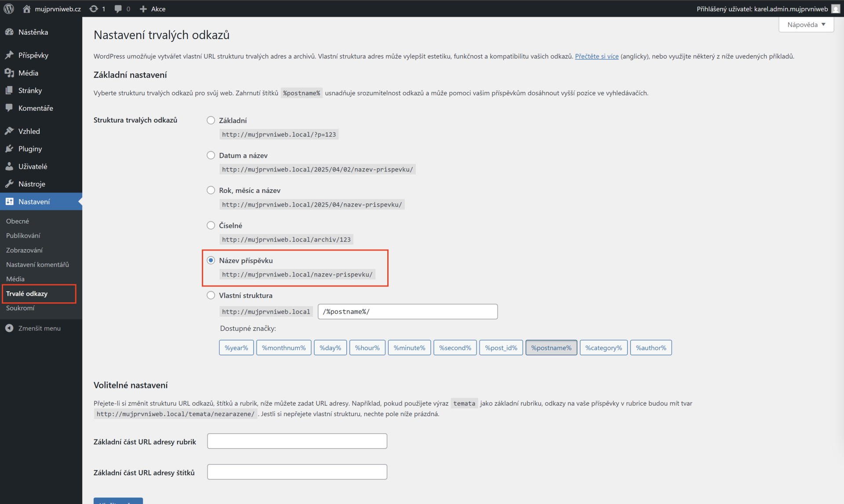
Task: Click the user avatar in top bar
Action: 835,9
